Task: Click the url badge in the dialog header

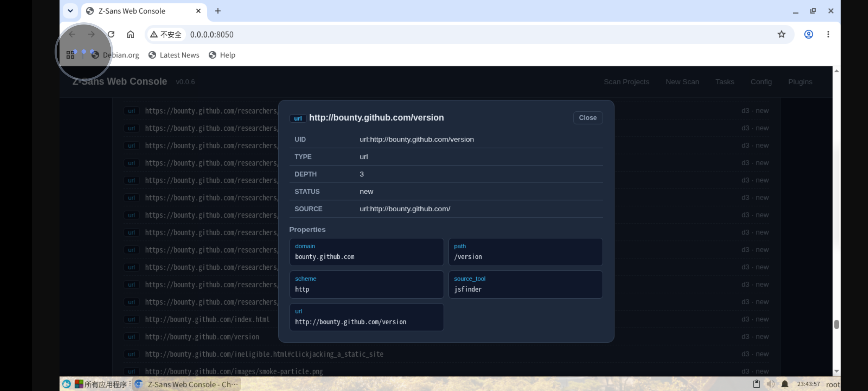Action: tap(298, 119)
